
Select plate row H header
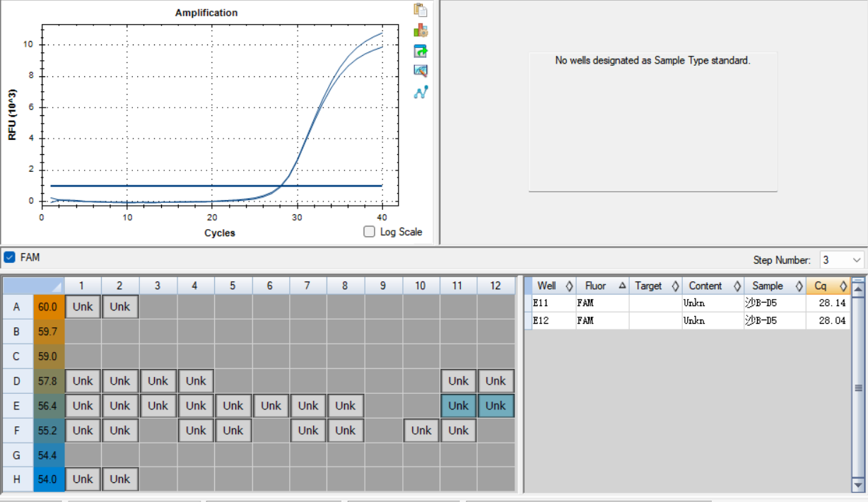pos(17,479)
